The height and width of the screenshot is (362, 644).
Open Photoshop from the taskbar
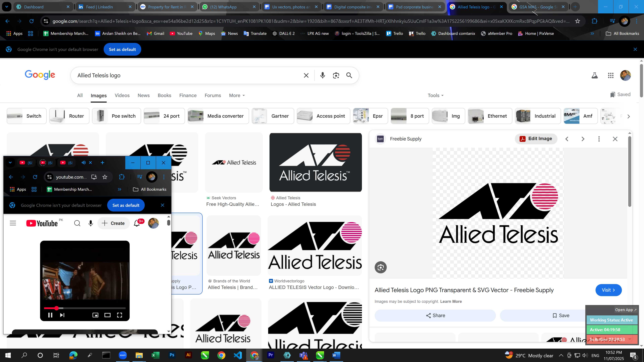point(172,355)
